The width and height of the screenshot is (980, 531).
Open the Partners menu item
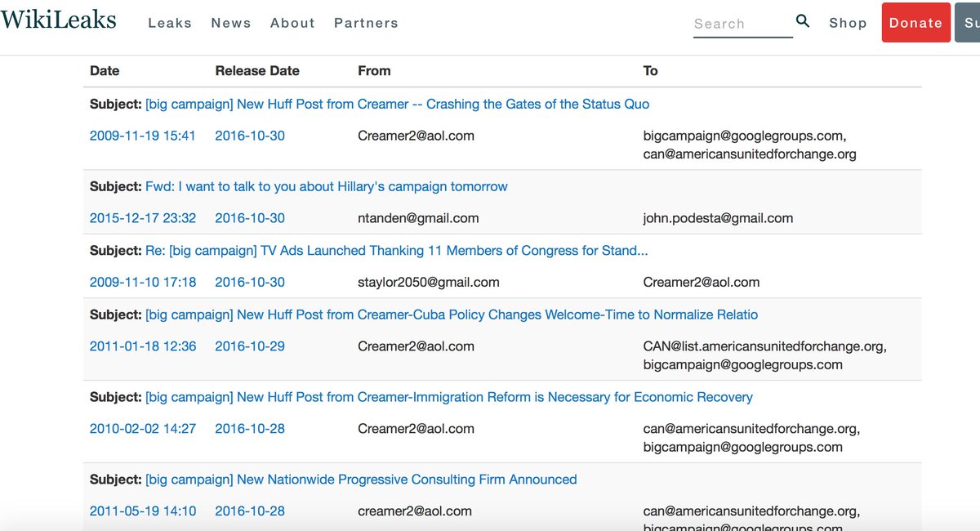[366, 23]
